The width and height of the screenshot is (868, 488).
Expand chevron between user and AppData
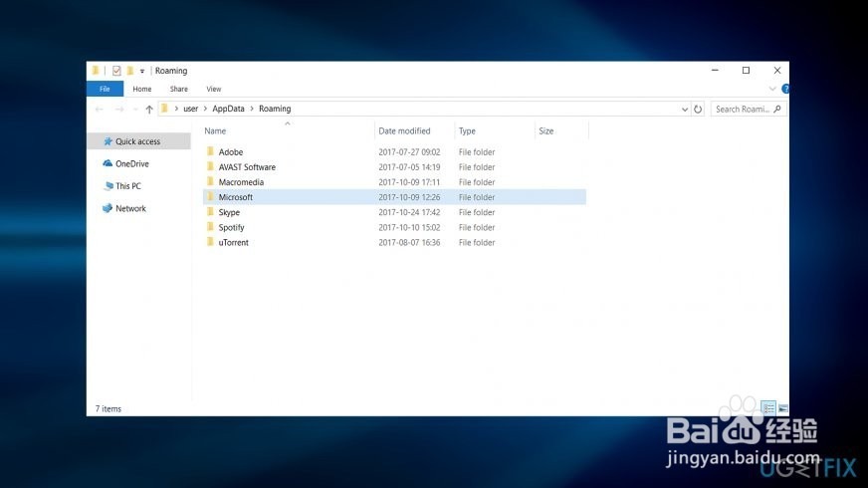pyautogui.click(x=205, y=109)
